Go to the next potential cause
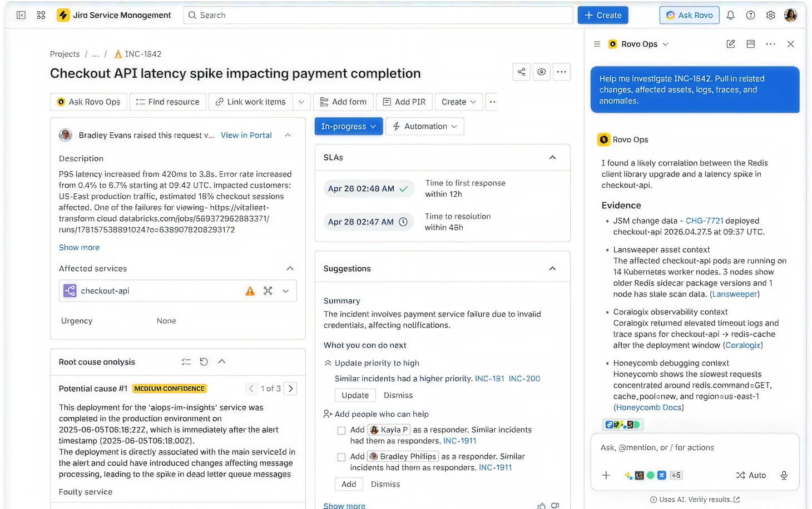 click(x=291, y=388)
